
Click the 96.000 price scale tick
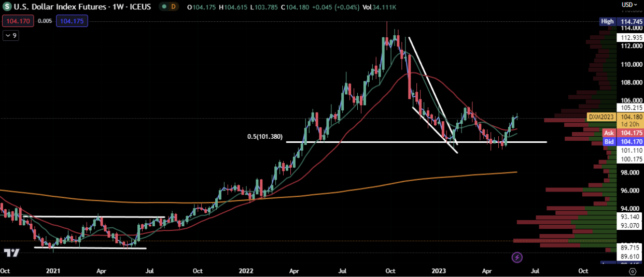tap(630, 191)
